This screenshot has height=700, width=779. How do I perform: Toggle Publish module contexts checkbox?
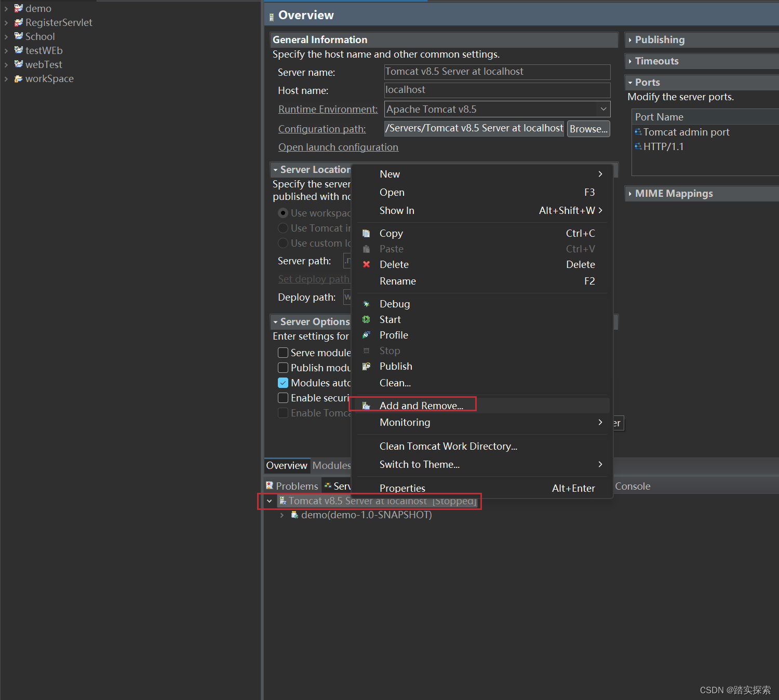click(x=283, y=368)
